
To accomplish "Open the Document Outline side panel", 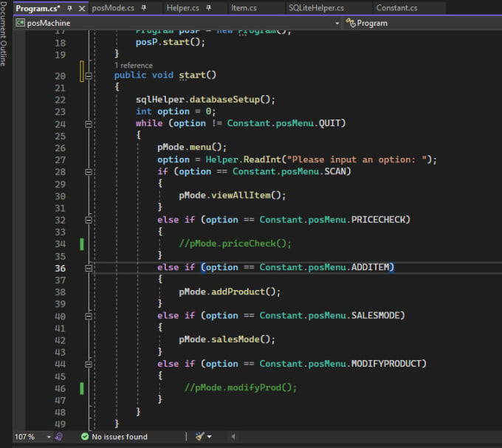I will pyautogui.click(x=4, y=34).
